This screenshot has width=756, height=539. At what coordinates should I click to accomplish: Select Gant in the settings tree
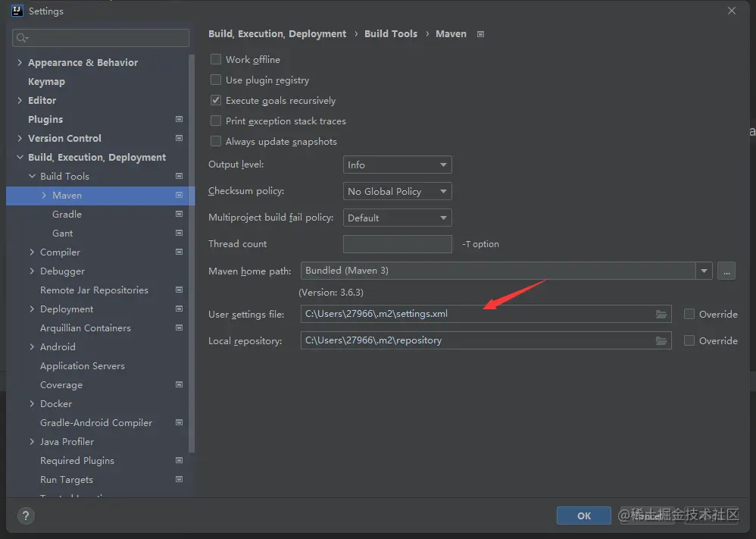(63, 233)
